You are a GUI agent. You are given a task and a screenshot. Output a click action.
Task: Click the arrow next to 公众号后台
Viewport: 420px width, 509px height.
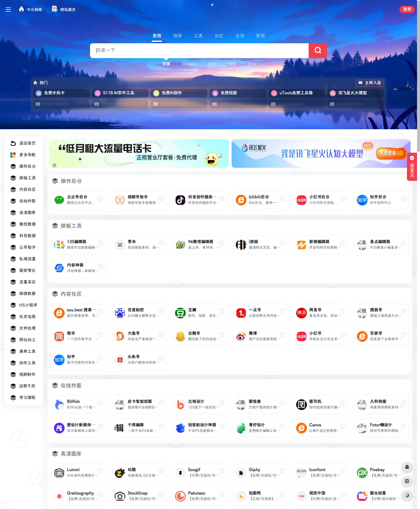[101, 198]
